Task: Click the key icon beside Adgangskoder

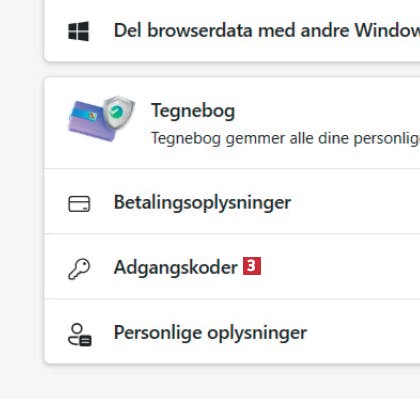Action: (79, 269)
